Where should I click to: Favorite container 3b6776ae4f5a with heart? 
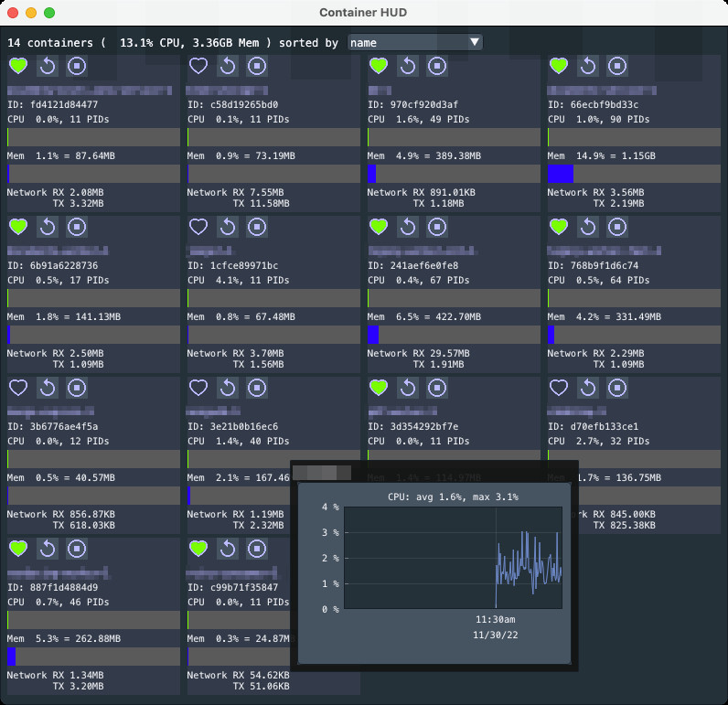click(18, 388)
